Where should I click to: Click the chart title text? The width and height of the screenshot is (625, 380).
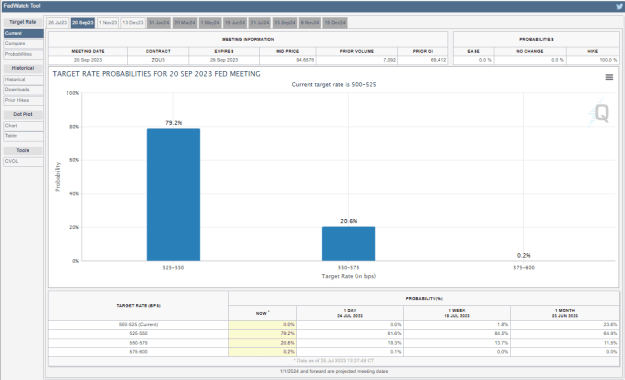156,74
